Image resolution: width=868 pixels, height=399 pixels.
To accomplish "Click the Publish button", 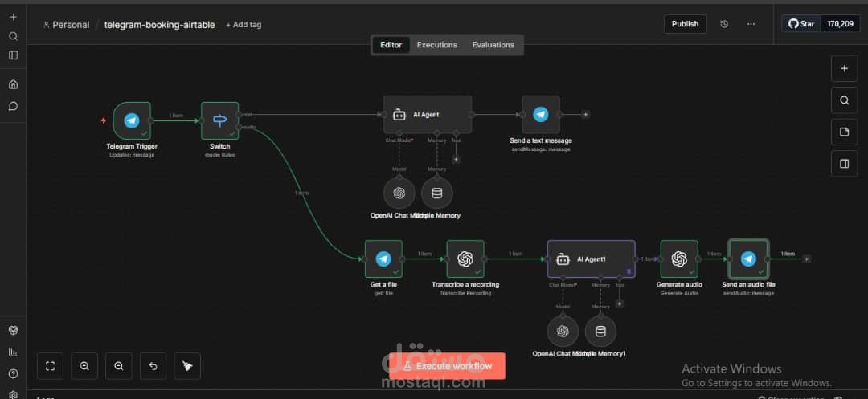I will [x=686, y=24].
